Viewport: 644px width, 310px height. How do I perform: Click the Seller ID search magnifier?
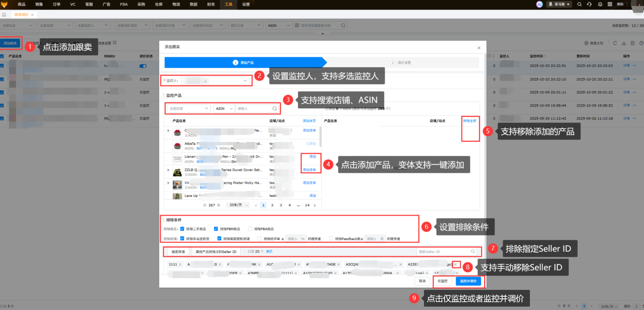coord(473,251)
